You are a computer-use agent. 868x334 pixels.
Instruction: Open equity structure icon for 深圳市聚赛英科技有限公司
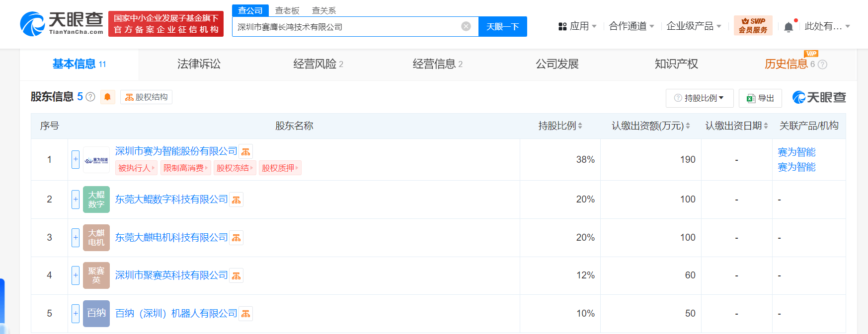(x=237, y=275)
